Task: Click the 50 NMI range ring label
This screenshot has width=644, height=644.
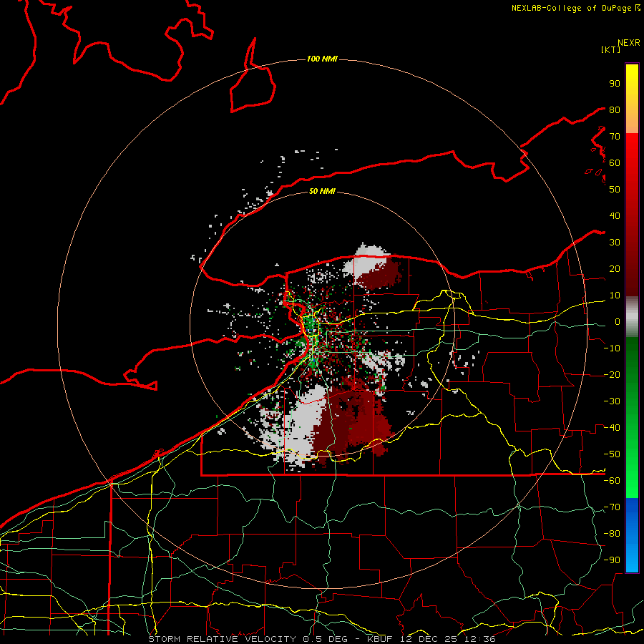Action: coord(322,191)
